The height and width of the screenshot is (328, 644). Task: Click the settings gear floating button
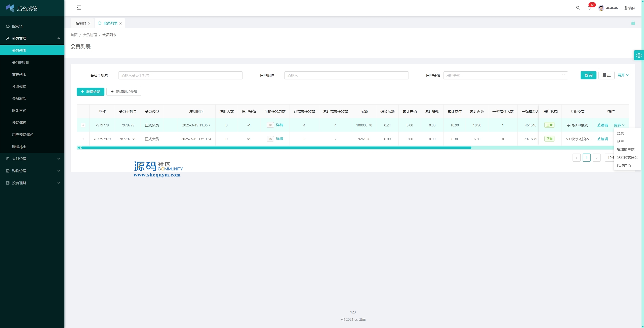point(639,56)
